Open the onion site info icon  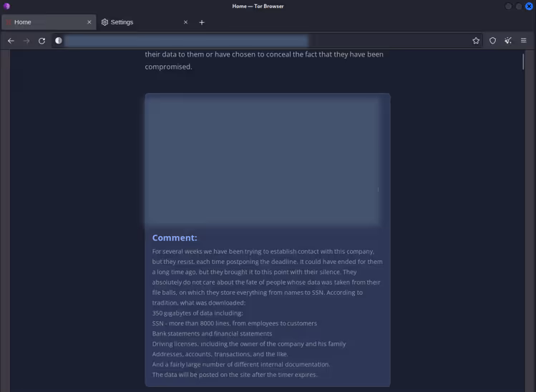point(59,41)
